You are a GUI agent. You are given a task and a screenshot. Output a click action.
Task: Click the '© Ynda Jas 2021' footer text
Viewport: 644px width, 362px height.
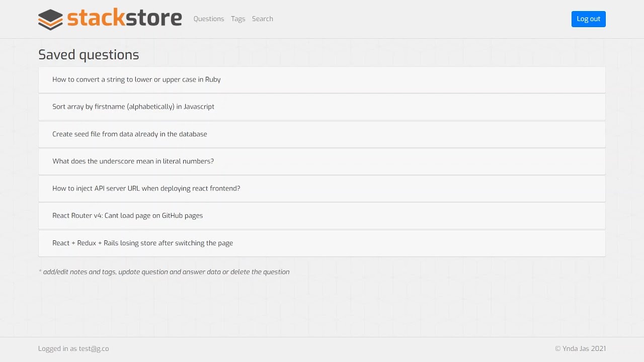click(x=580, y=348)
